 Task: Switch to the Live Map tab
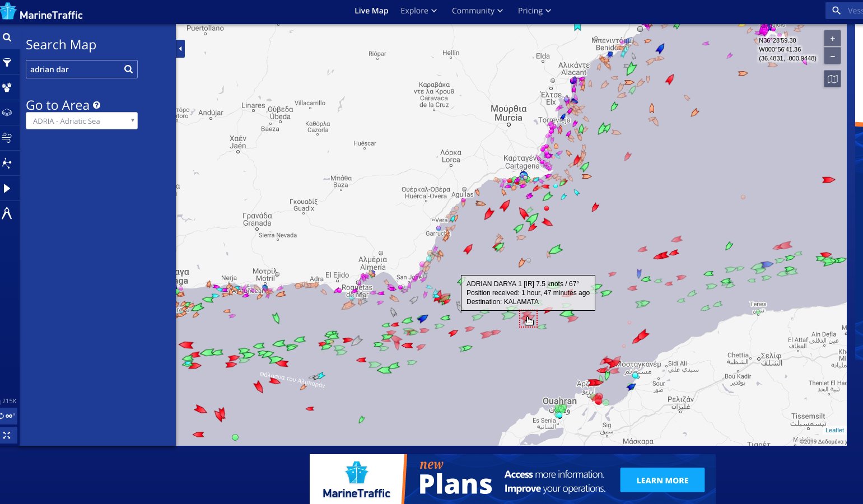371,11
